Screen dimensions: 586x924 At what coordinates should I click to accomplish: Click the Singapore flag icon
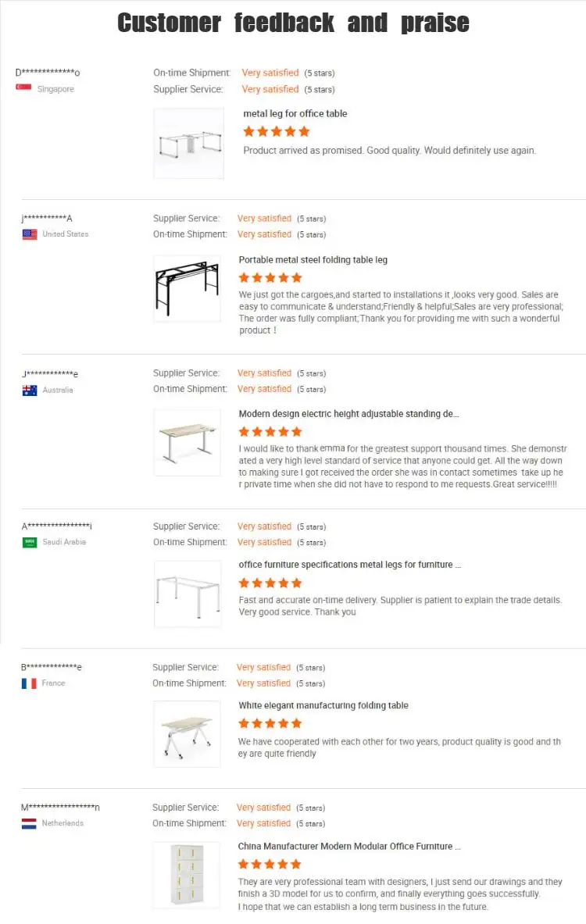pos(23,88)
